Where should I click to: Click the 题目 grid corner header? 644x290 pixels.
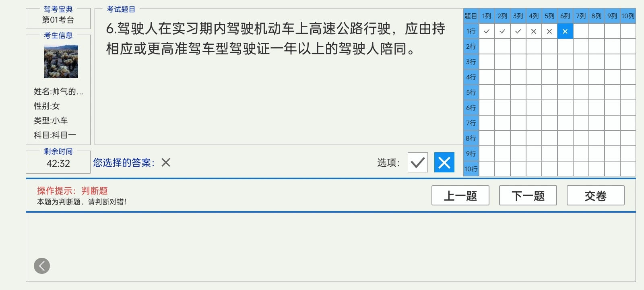point(471,16)
